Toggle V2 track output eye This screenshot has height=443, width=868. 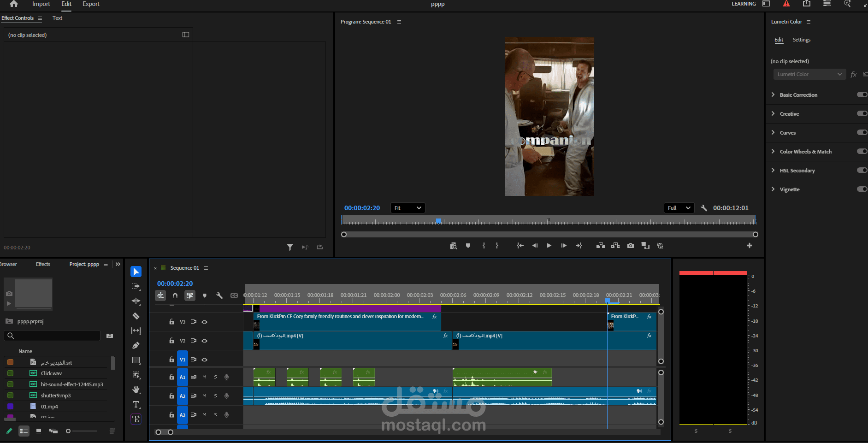pyautogui.click(x=205, y=341)
